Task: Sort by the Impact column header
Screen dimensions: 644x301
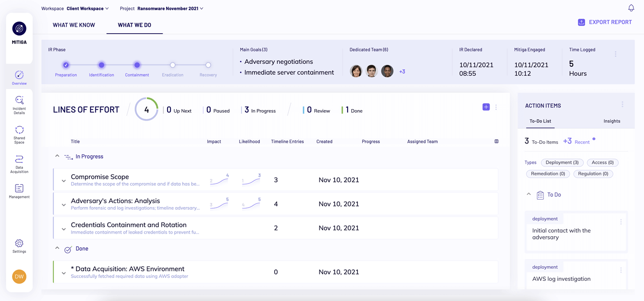Action: coord(214,142)
